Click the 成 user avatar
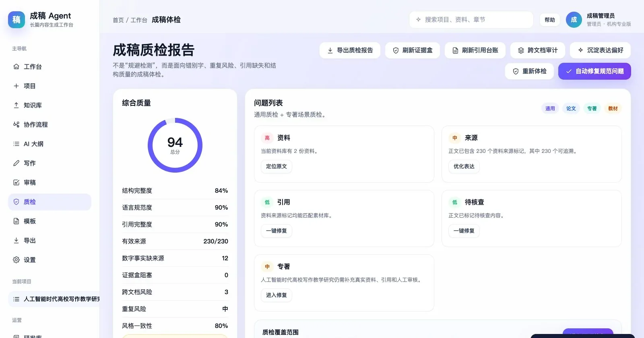The image size is (644, 338). pos(574,20)
